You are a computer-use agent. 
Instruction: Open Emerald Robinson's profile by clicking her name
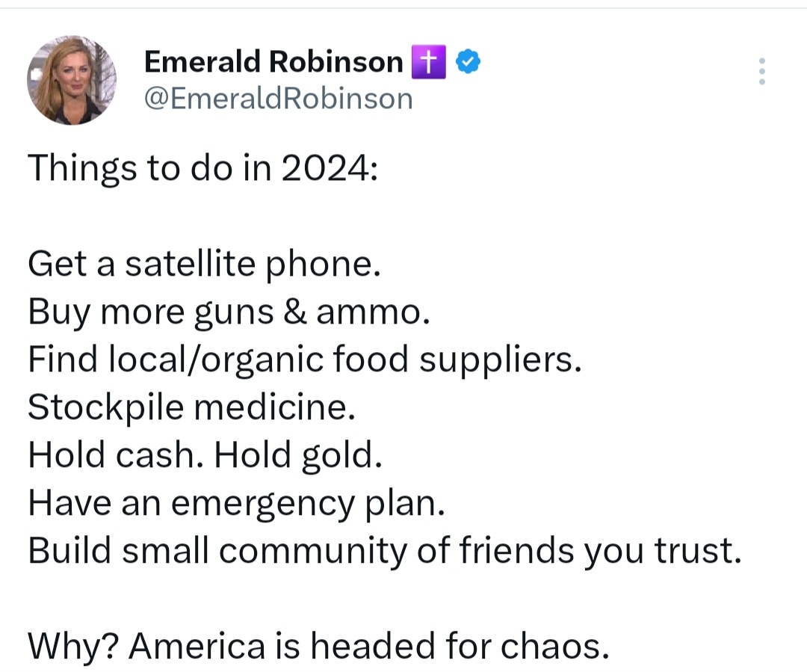coord(273,61)
